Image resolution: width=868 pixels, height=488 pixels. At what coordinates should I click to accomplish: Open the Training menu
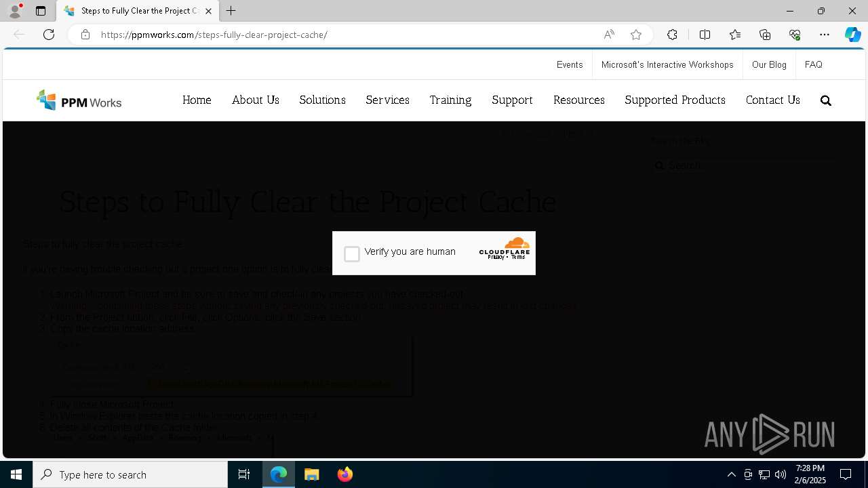[x=450, y=100]
